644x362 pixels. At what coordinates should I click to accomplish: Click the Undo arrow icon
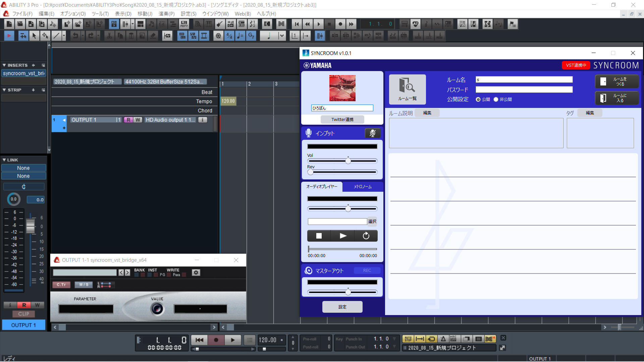coord(75,36)
